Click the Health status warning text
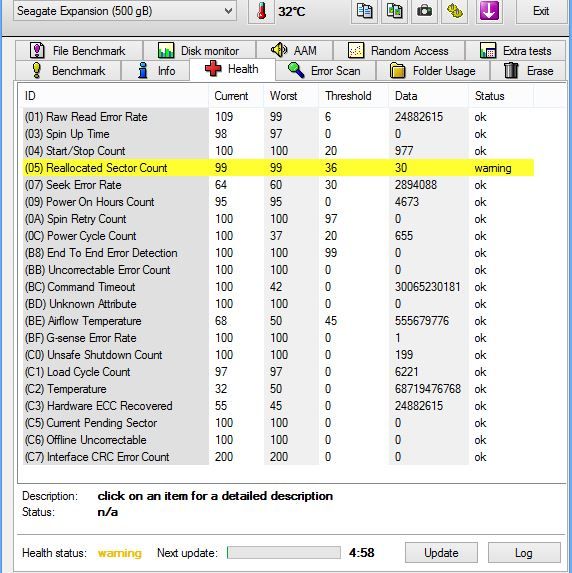 pos(120,553)
